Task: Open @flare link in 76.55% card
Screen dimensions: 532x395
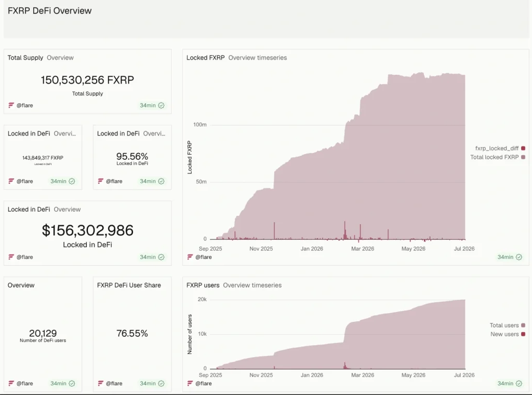Action: [x=114, y=384]
